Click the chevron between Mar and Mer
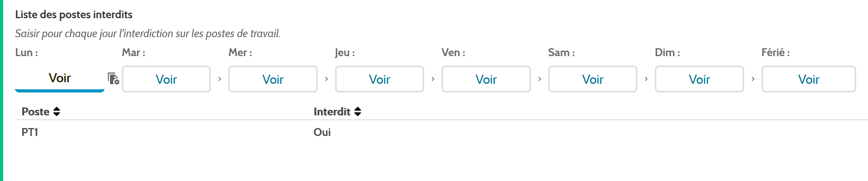 point(220,79)
